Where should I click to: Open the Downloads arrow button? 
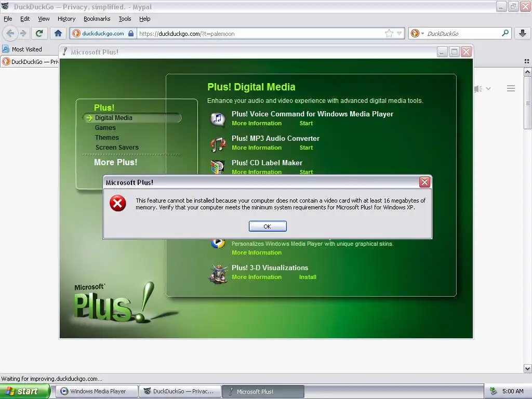pyautogui.click(x=523, y=33)
